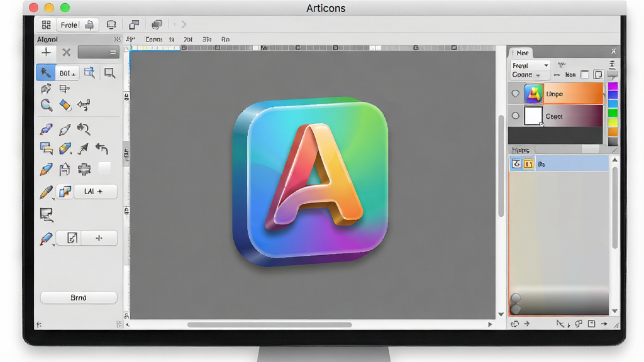The image size is (644, 362).
Task: Click the database stack icon in top toolbar
Action: [x=111, y=25]
